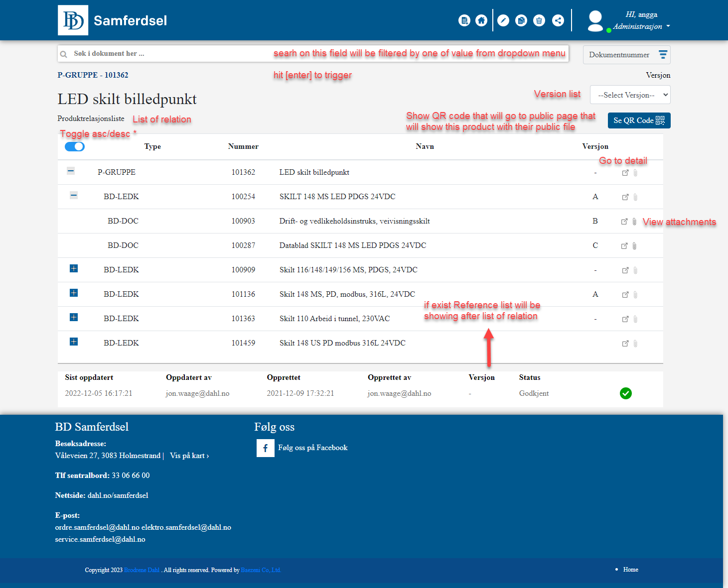Click the trash delete icon
The image size is (728, 588).
(x=539, y=20)
